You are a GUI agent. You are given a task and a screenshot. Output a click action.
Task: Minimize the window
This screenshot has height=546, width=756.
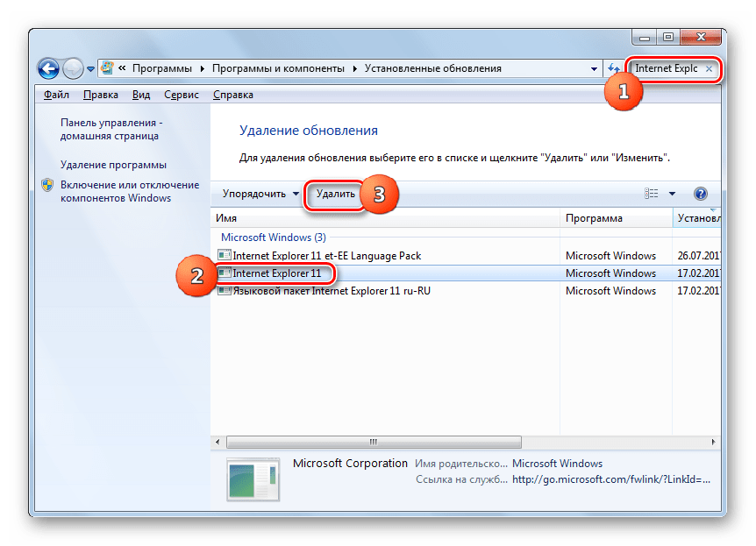[x=645, y=37]
